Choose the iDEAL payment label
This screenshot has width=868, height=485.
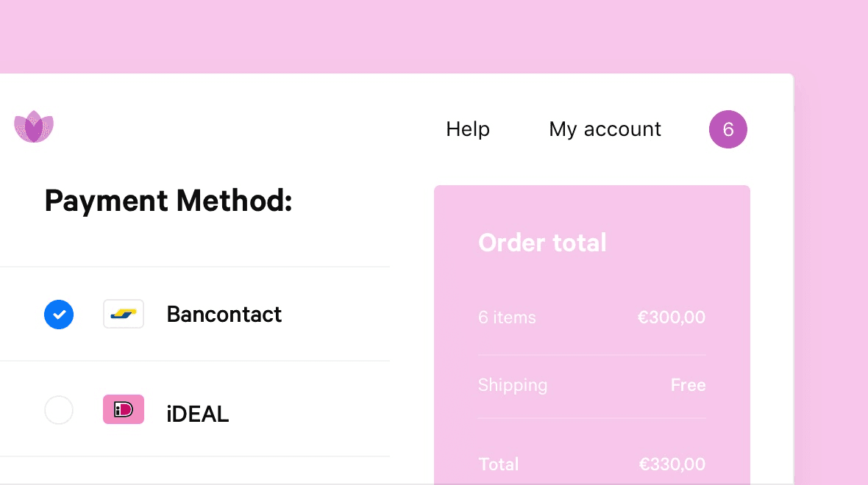198,414
